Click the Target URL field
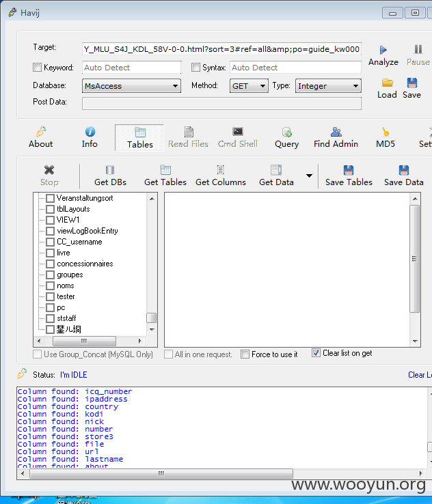This screenshot has height=504, width=432. 221,49
